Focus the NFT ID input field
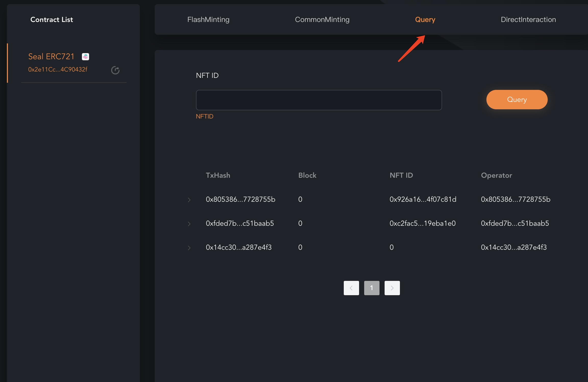 (x=319, y=100)
